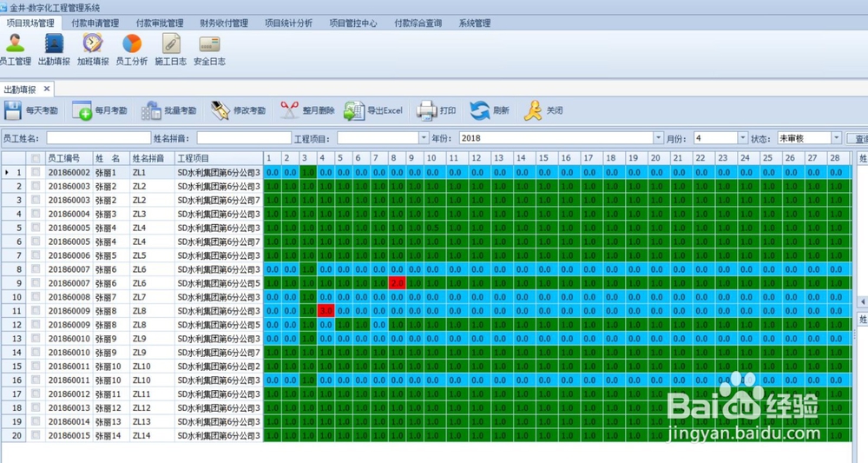Select row number 12 header

(x=13, y=325)
